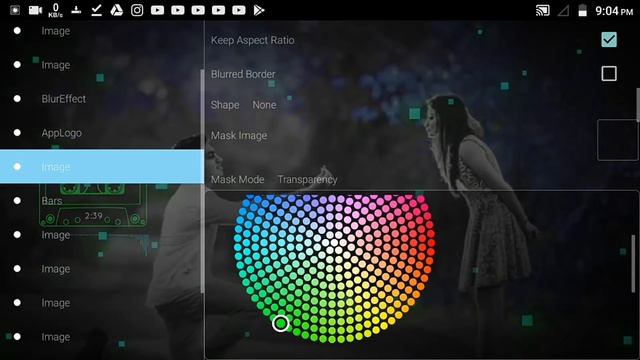This screenshot has width=640, height=360.
Task: Tap the Google Play Store notification icon
Action: (x=259, y=10)
